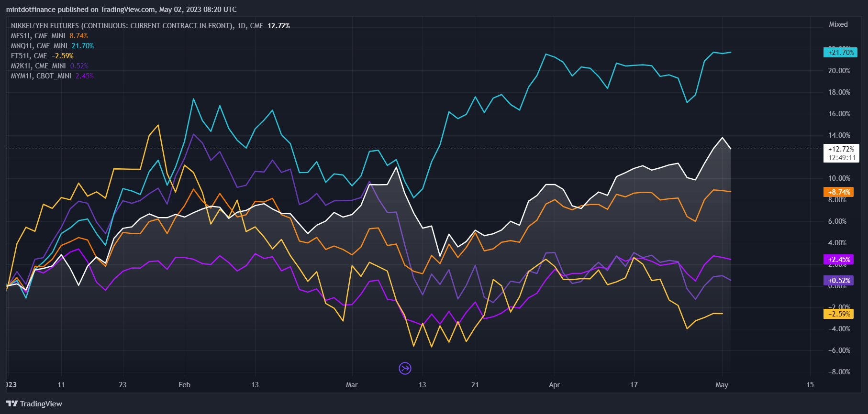Screen dimensions: 868x414
Task: Click the 21.70% value beside MNQ1!
Action: [x=83, y=46]
